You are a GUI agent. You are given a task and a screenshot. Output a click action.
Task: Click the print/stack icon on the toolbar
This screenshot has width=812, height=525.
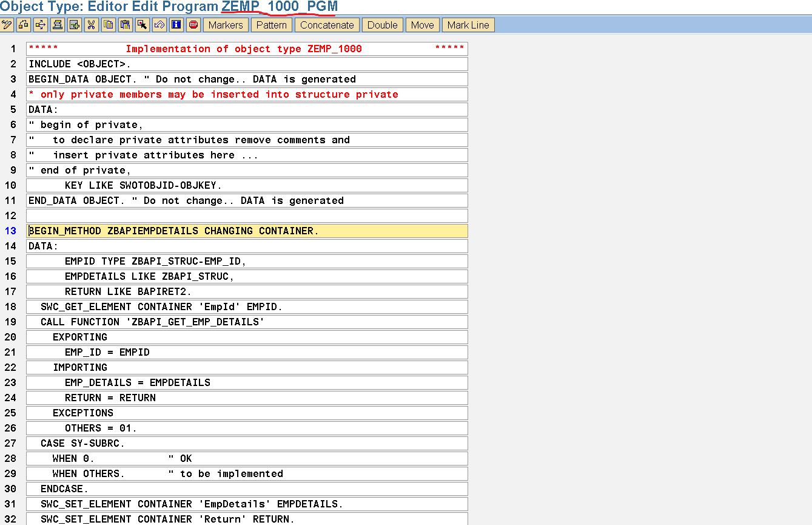click(x=58, y=24)
